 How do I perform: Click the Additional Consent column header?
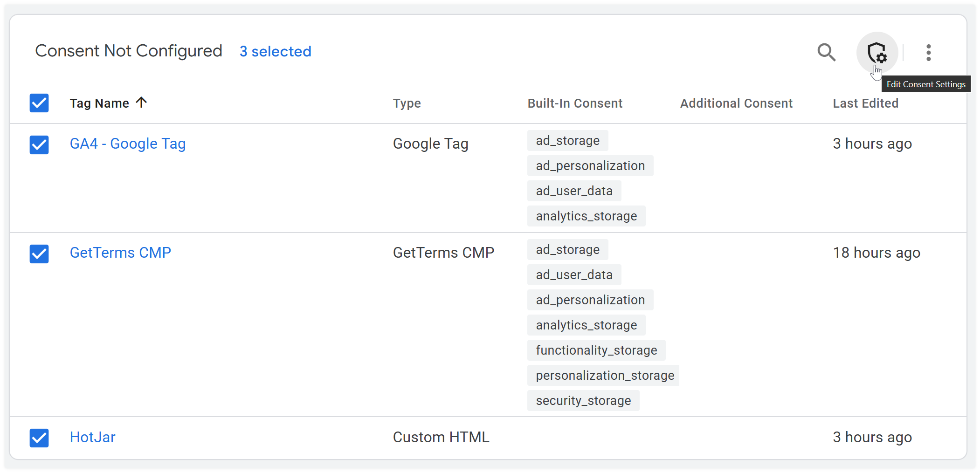736,103
